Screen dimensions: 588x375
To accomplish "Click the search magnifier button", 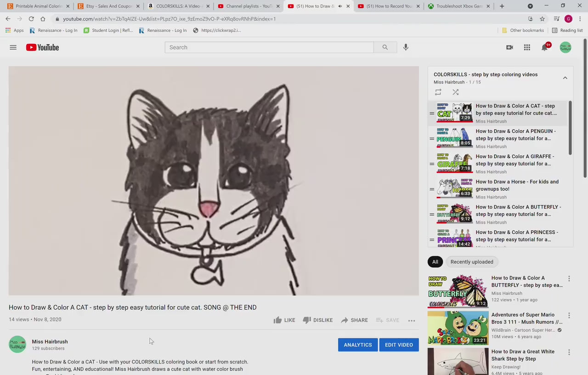I will click(385, 47).
